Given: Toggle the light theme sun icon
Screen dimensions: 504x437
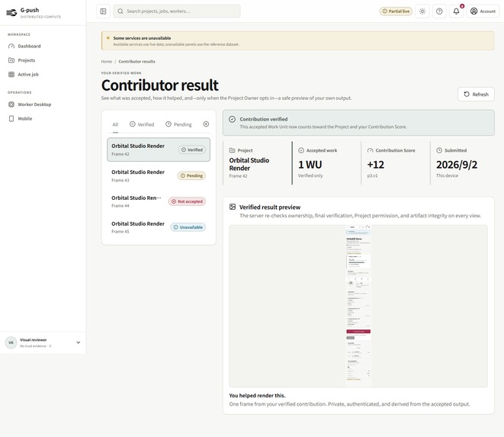Looking at the screenshot, I should tap(422, 11).
